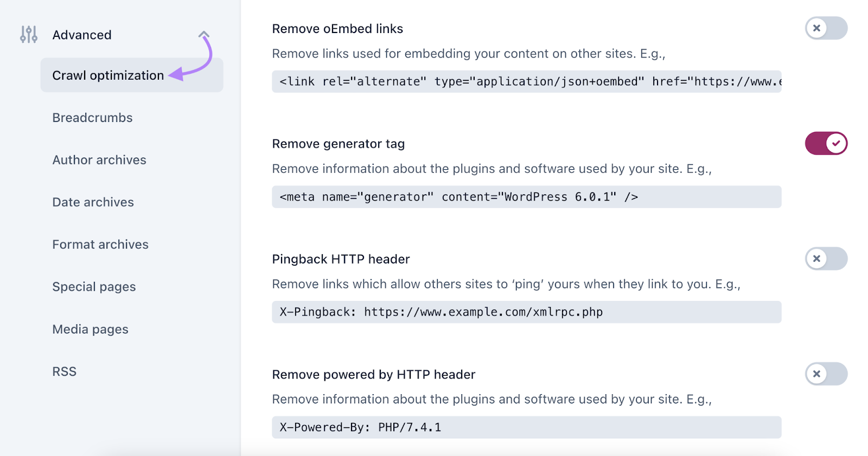Open Date archives settings
This screenshot has height=456, width=868.
click(x=93, y=202)
